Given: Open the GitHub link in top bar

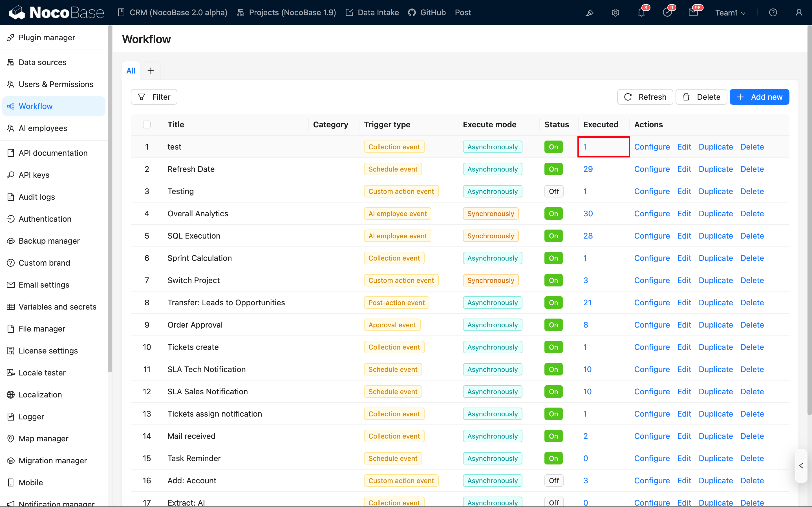Looking at the screenshot, I should [427, 12].
